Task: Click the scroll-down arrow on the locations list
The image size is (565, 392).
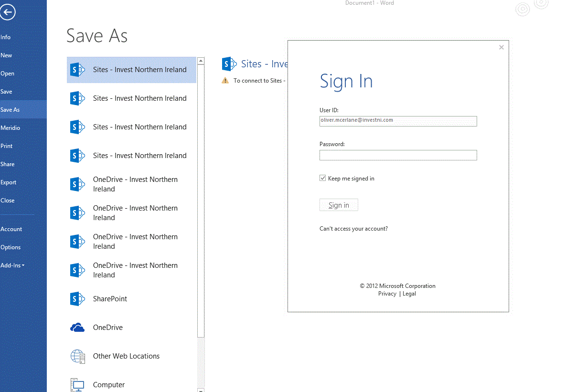Action: pyautogui.click(x=201, y=389)
